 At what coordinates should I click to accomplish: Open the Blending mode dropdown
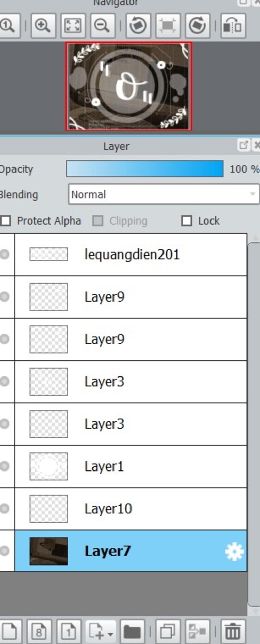(164, 195)
